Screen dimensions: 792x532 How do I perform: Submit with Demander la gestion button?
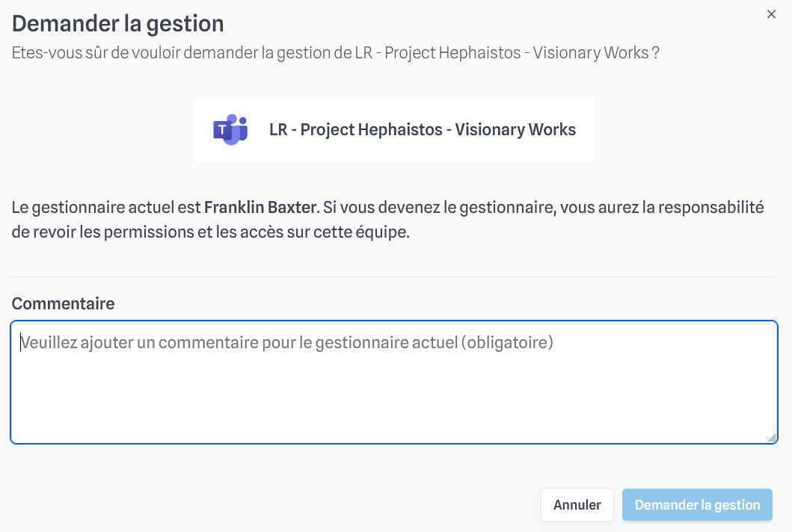pos(697,505)
